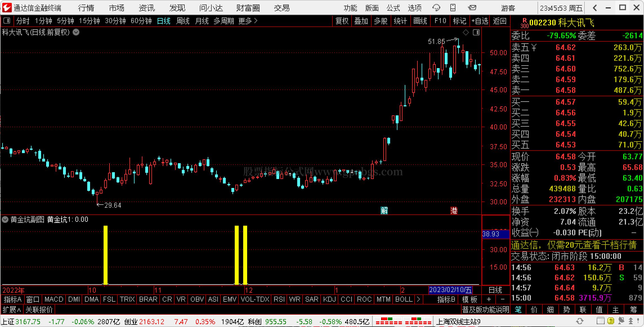
Task: Open the 指标A selector
Action: click(x=13, y=299)
